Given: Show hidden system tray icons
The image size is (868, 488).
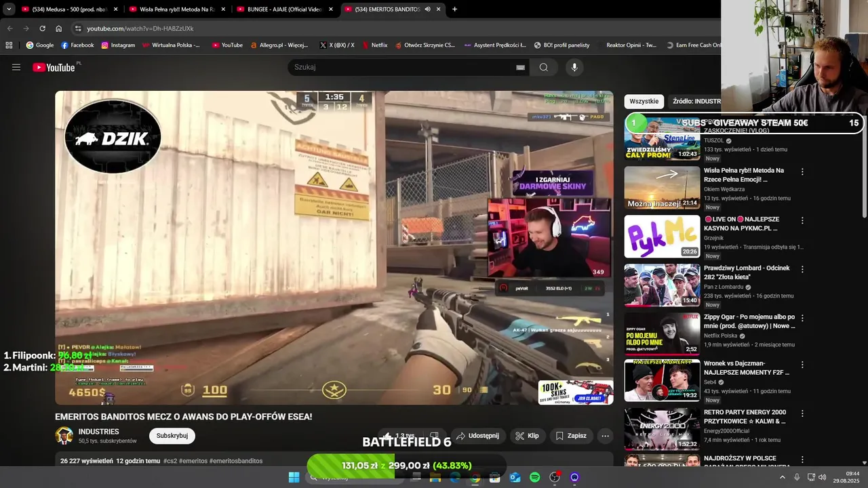Looking at the screenshot, I should [782, 477].
